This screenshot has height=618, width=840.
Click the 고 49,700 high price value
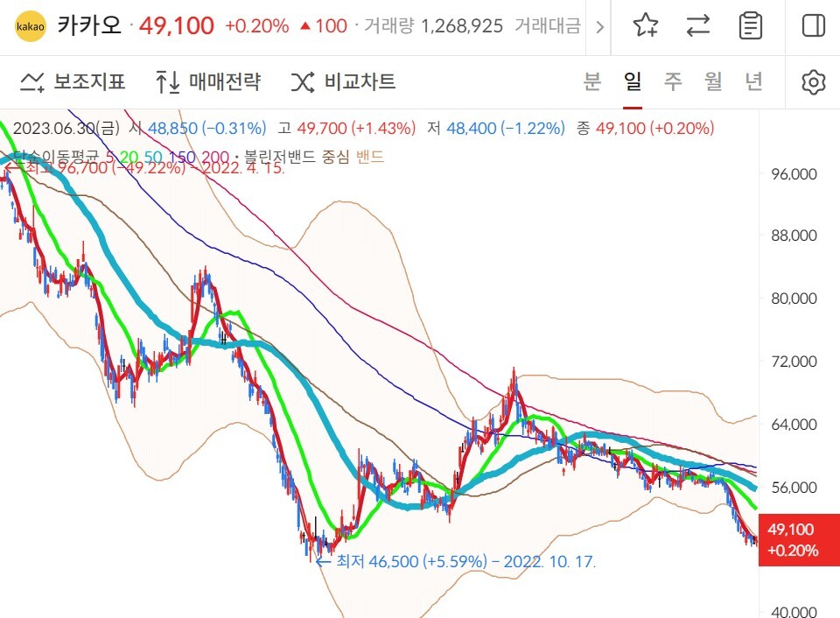pos(356,128)
